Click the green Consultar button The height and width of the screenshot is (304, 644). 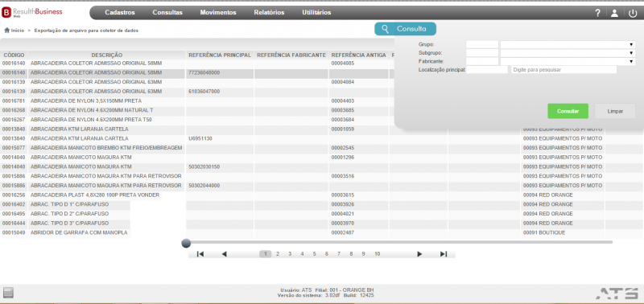pos(568,111)
